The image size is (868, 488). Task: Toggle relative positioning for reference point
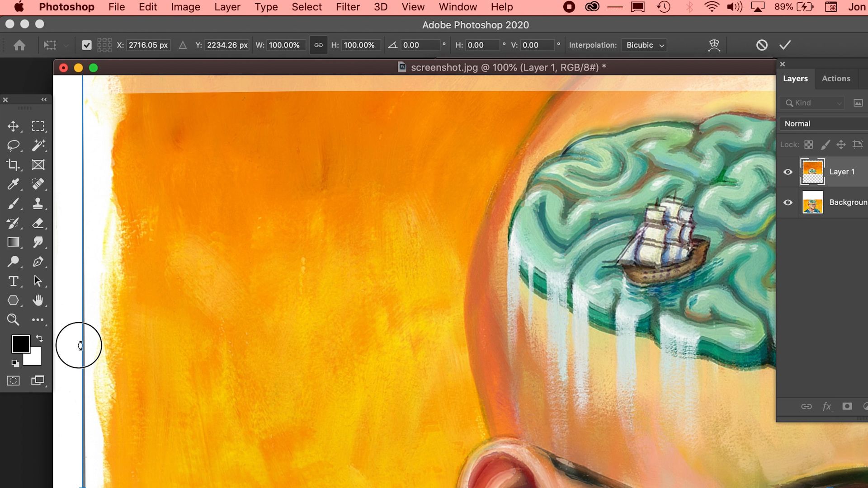pyautogui.click(x=183, y=45)
